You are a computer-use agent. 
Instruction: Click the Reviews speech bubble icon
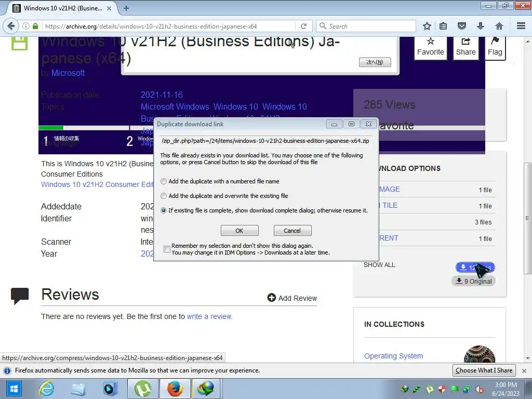coord(20,296)
